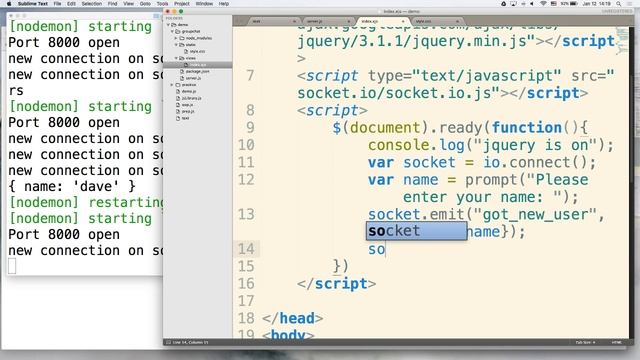Close the index.ejs tab with its x
The width and height of the screenshot is (640, 360).
(403, 21)
